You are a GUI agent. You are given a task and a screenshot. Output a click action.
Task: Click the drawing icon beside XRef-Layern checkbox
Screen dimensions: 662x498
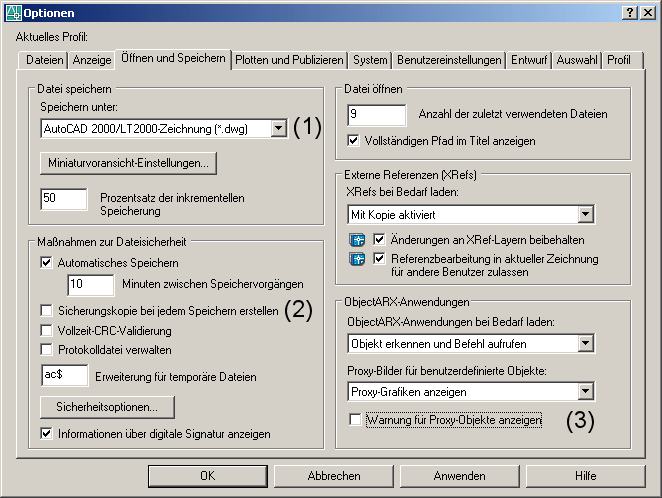[x=357, y=240]
